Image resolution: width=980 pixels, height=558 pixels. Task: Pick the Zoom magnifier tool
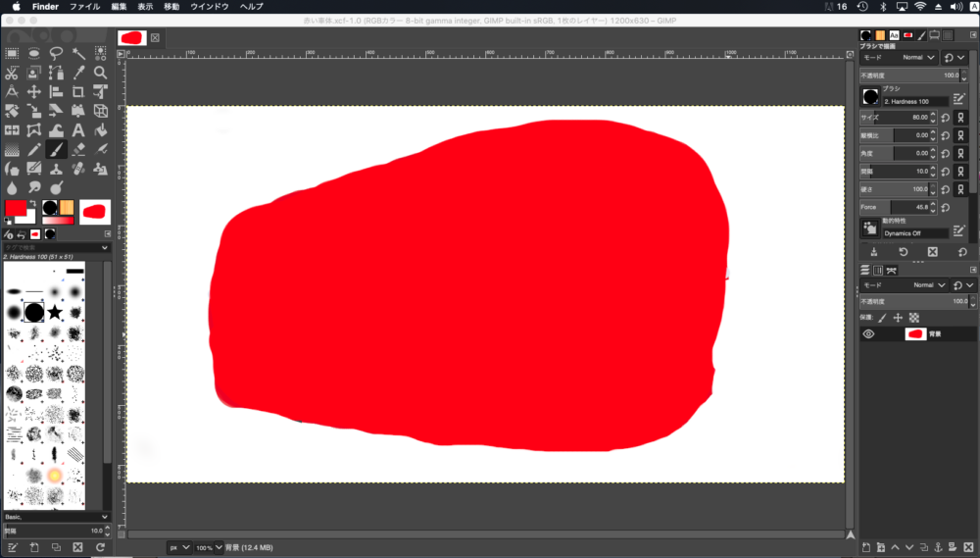pos(100,73)
